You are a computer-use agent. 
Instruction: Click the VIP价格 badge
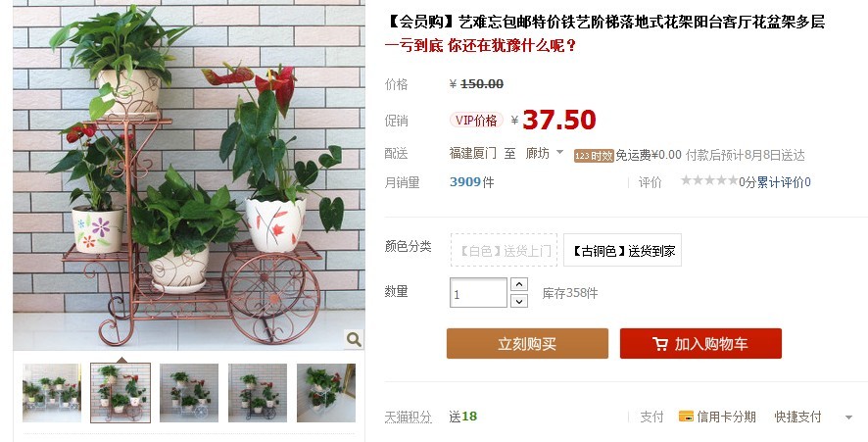click(x=476, y=121)
